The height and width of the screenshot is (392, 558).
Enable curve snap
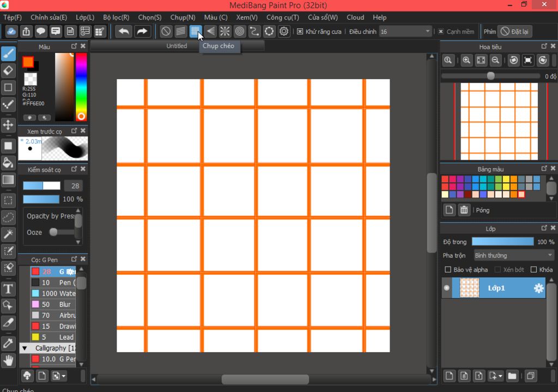click(x=254, y=31)
